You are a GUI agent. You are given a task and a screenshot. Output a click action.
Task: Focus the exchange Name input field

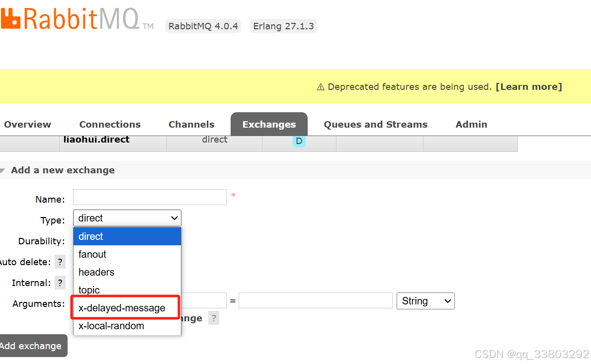tap(150, 197)
